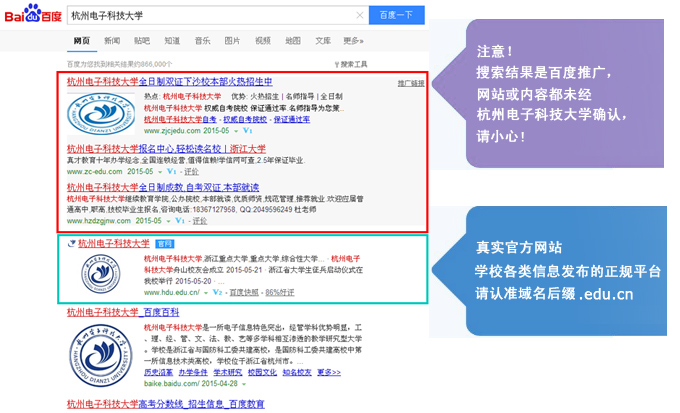680x413 pixels.
Task: Open the 视频 tab
Action: pos(263,41)
